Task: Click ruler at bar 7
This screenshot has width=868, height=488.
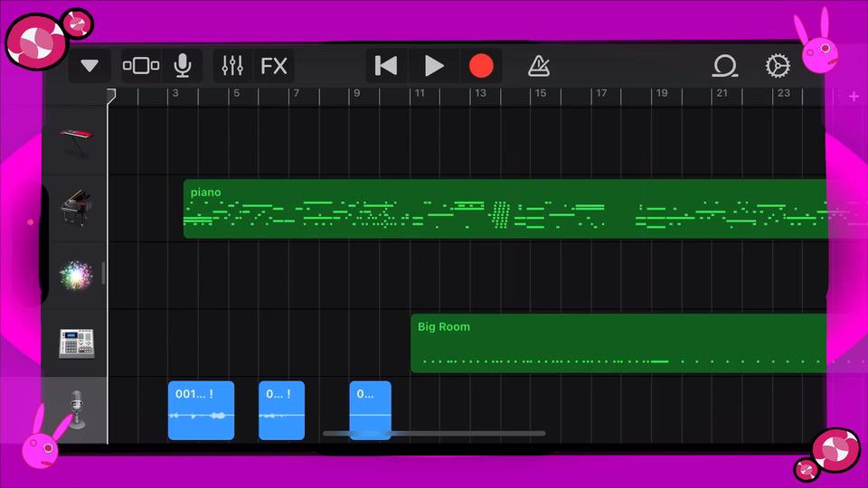Action: [297, 93]
